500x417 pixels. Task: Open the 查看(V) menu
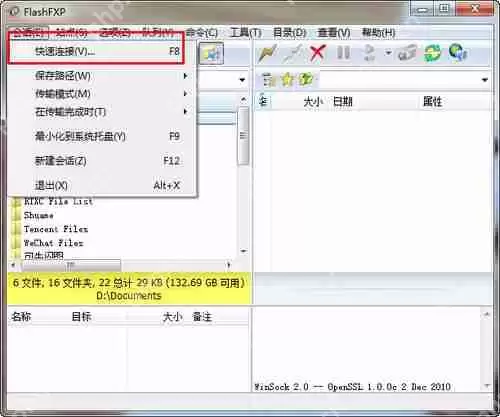334,33
